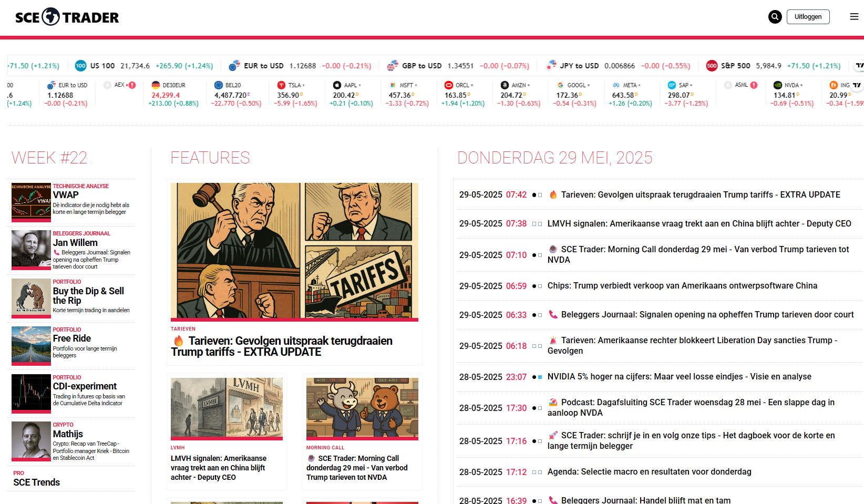Click the NVDA price 134.81
This screenshot has width=864, height=504.
pos(785,95)
